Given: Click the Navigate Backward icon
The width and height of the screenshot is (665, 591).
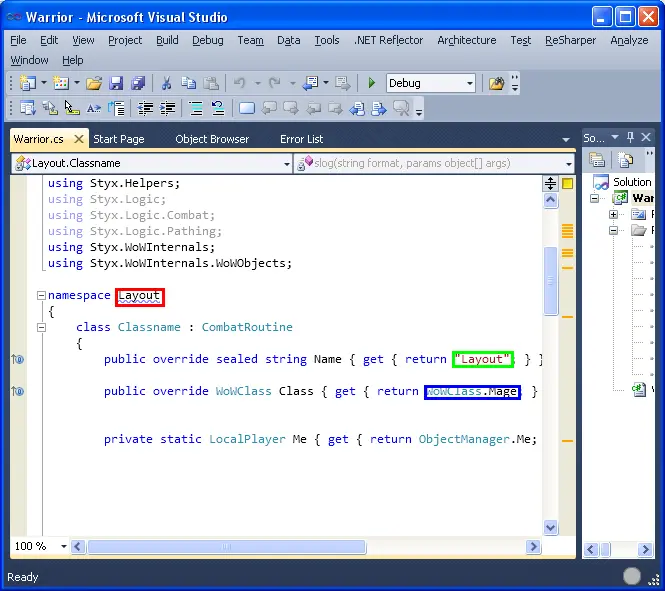Looking at the screenshot, I should point(311,83).
